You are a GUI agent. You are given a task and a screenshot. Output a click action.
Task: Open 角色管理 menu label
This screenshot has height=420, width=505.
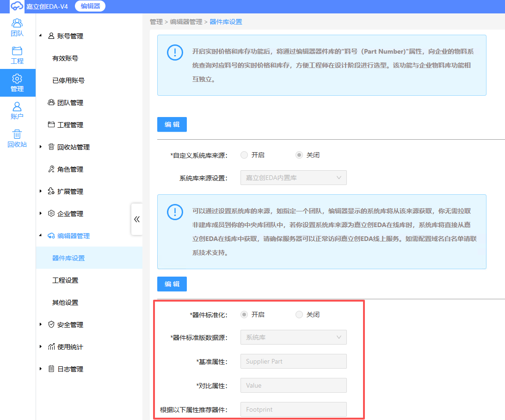[70, 169]
